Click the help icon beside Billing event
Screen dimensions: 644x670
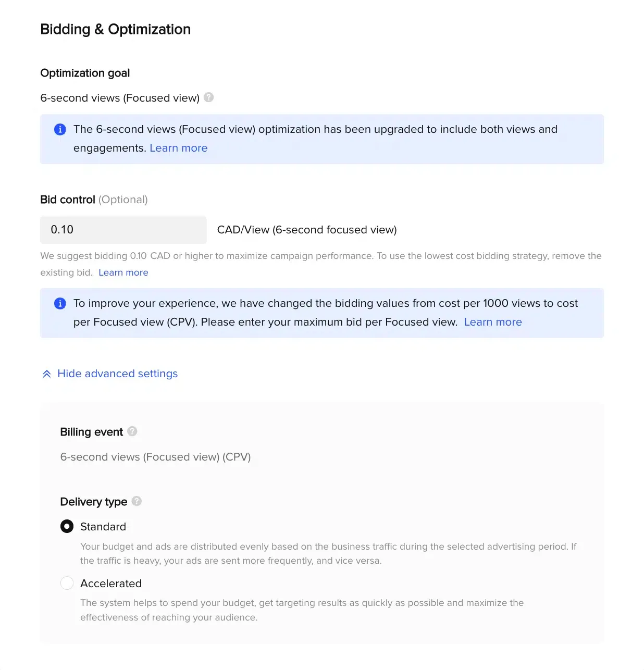click(x=132, y=431)
